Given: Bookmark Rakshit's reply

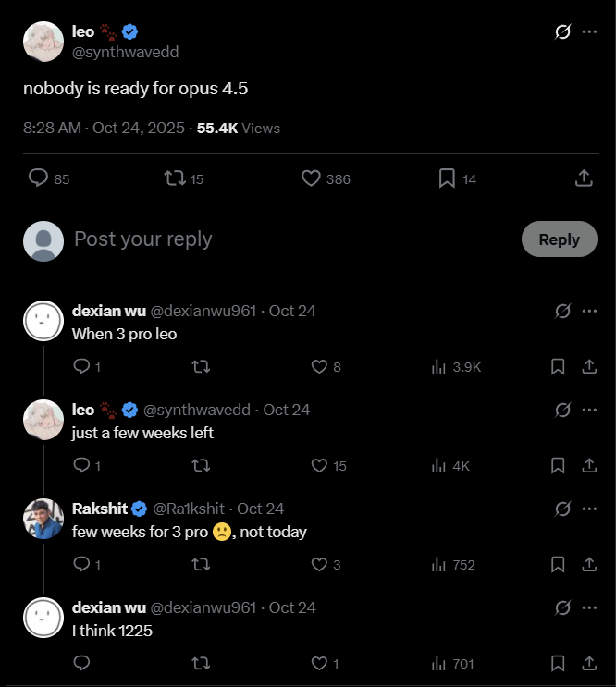Looking at the screenshot, I should (x=558, y=565).
